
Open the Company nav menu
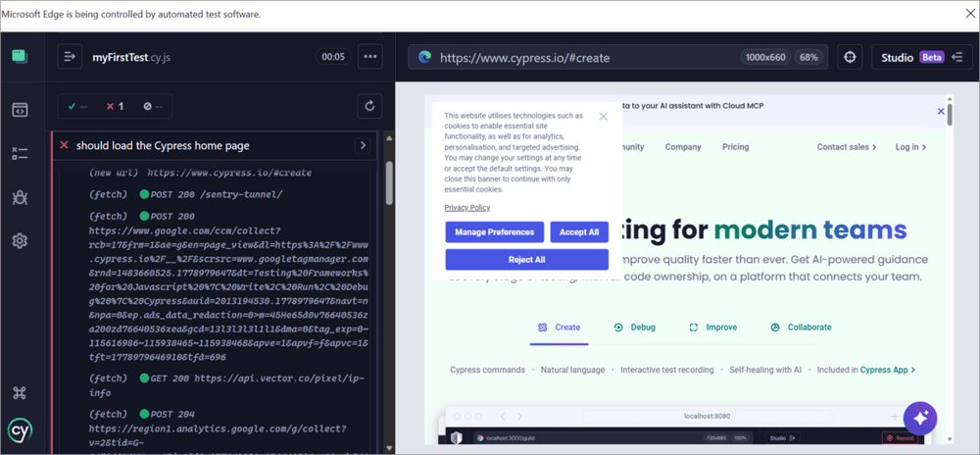tap(682, 147)
